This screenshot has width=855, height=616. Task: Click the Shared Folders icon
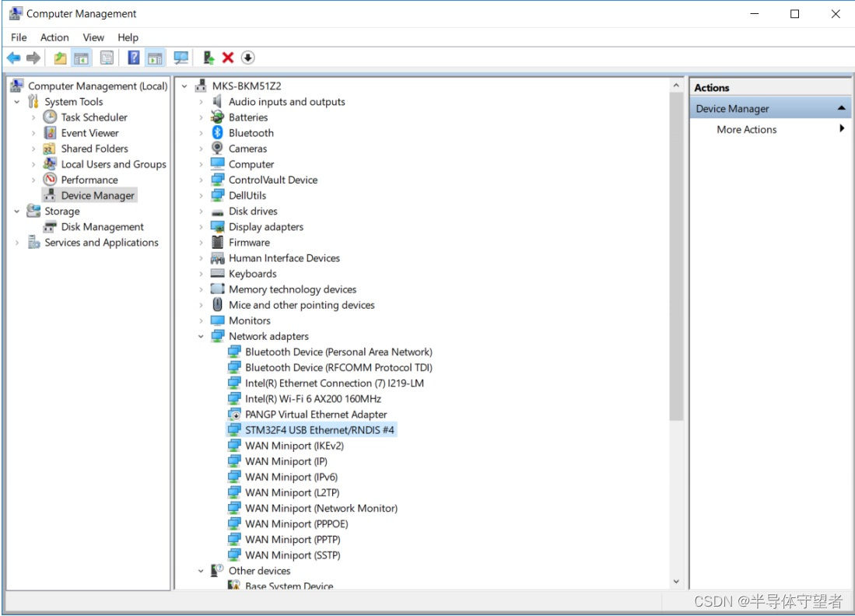tap(50, 149)
